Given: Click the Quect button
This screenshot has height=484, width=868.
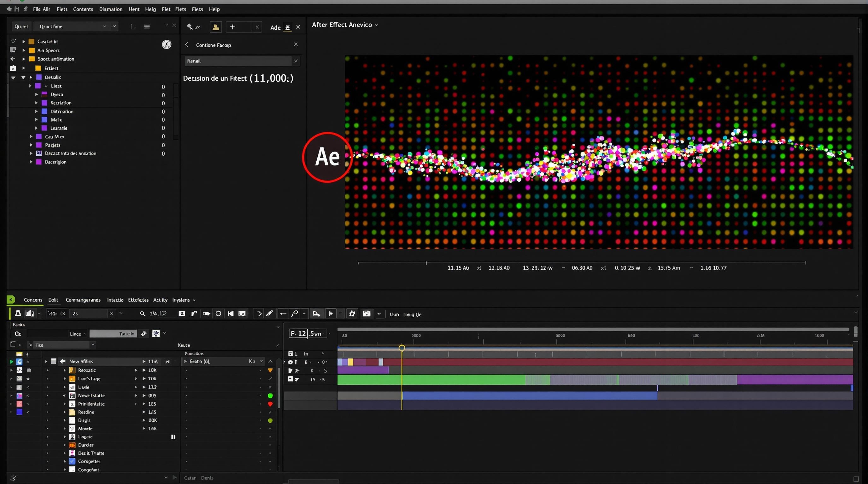Looking at the screenshot, I should tap(21, 26).
